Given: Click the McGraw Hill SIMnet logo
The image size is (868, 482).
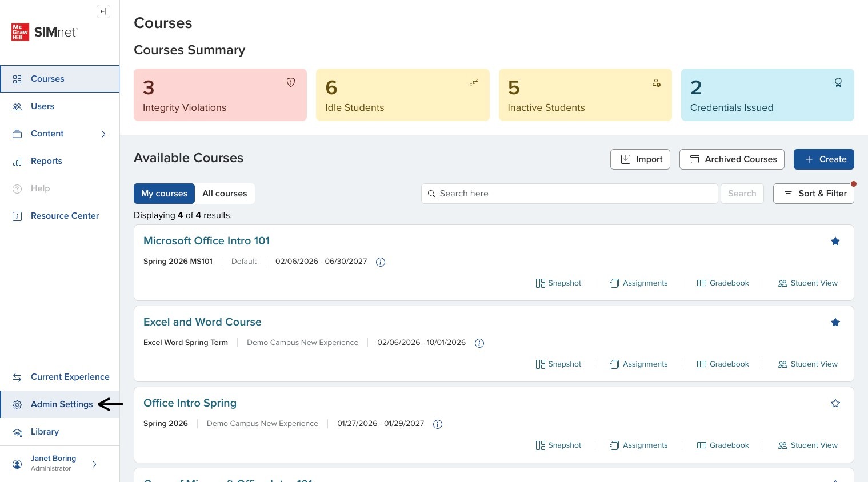Looking at the screenshot, I should 45,32.
